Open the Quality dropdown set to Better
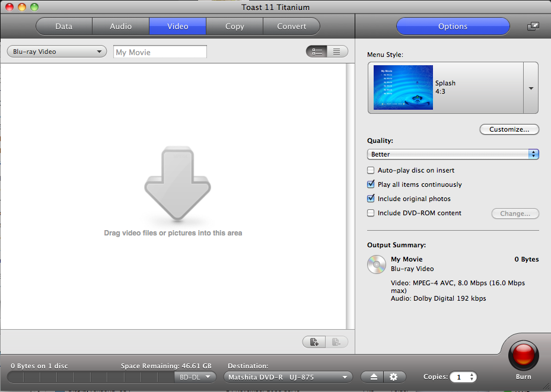This screenshot has height=392, width=551. [453, 154]
